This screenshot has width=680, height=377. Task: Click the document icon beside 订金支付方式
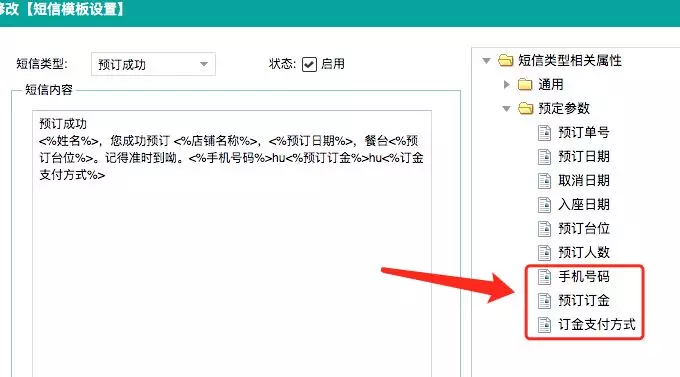[x=544, y=325]
